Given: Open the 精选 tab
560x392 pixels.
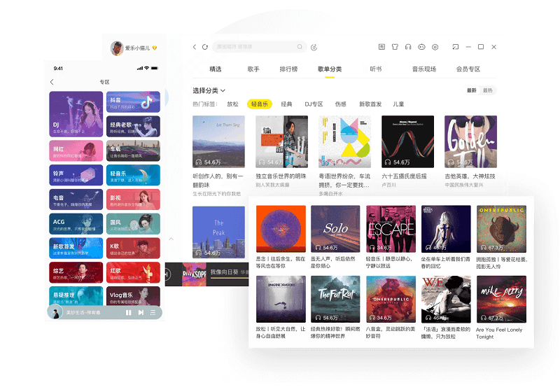Looking at the screenshot, I should point(216,69).
